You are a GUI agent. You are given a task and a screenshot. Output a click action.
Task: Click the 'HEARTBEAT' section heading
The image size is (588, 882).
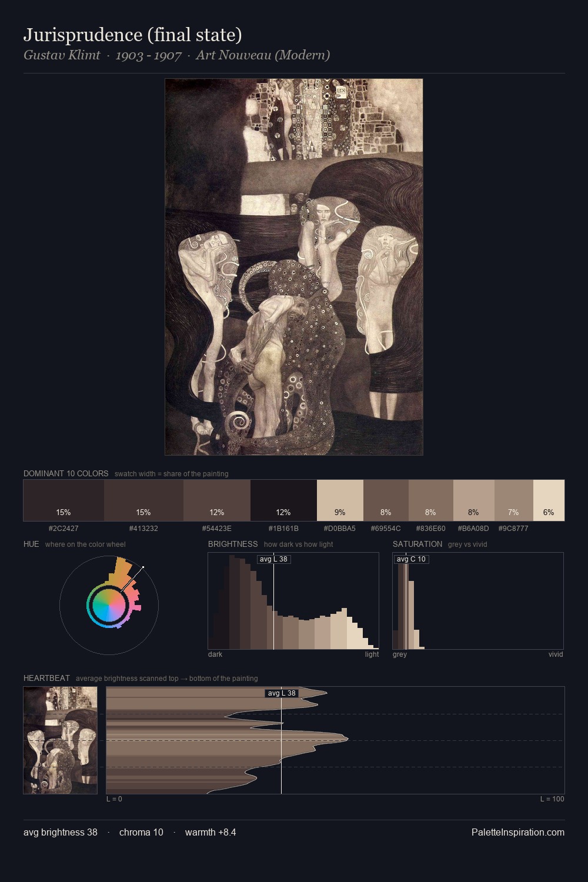click(46, 678)
